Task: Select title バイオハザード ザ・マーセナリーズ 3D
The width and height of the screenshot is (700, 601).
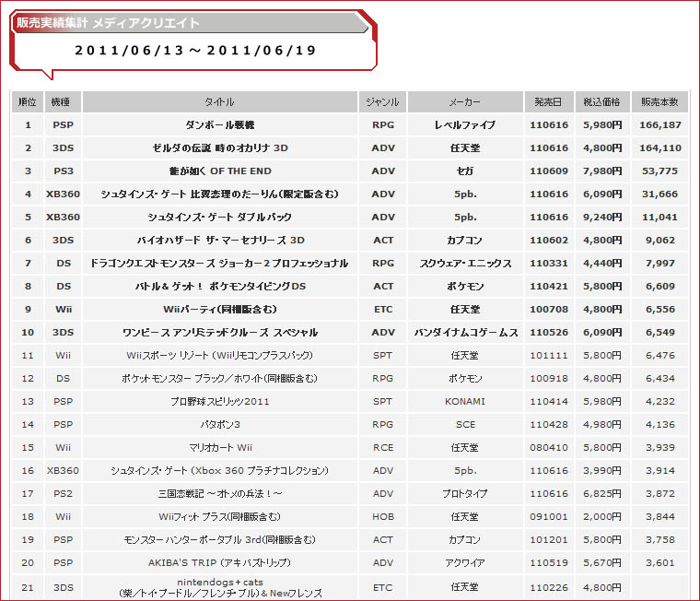Action: (219, 241)
